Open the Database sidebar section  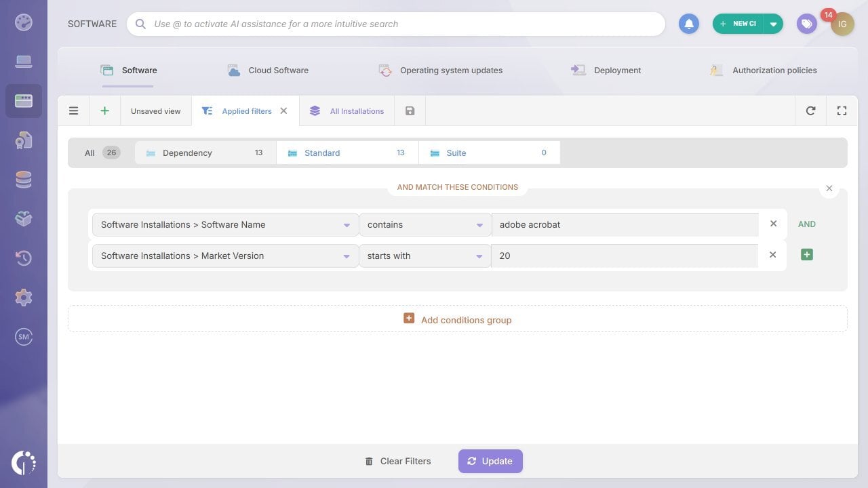click(24, 180)
